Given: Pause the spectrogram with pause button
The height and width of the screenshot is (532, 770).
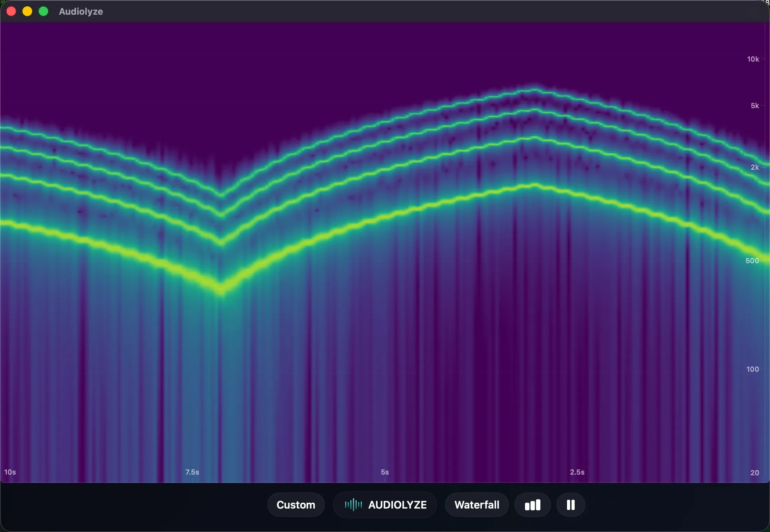Looking at the screenshot, I should 570,505.
